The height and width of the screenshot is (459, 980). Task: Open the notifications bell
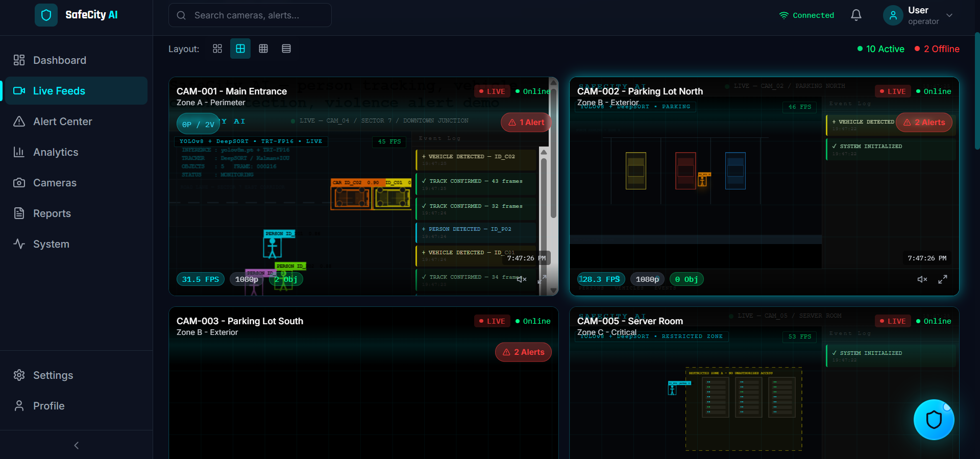[x=856, y=15]
